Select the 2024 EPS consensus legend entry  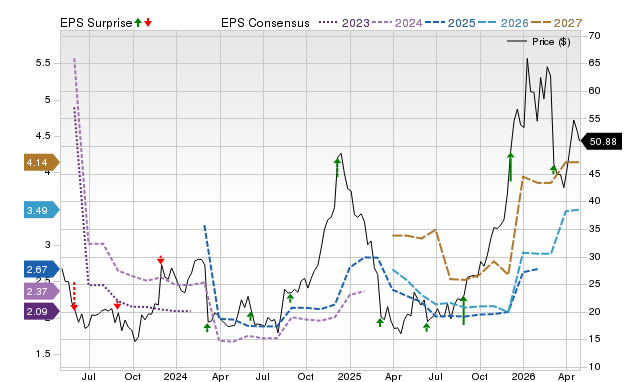coord(397,23)
